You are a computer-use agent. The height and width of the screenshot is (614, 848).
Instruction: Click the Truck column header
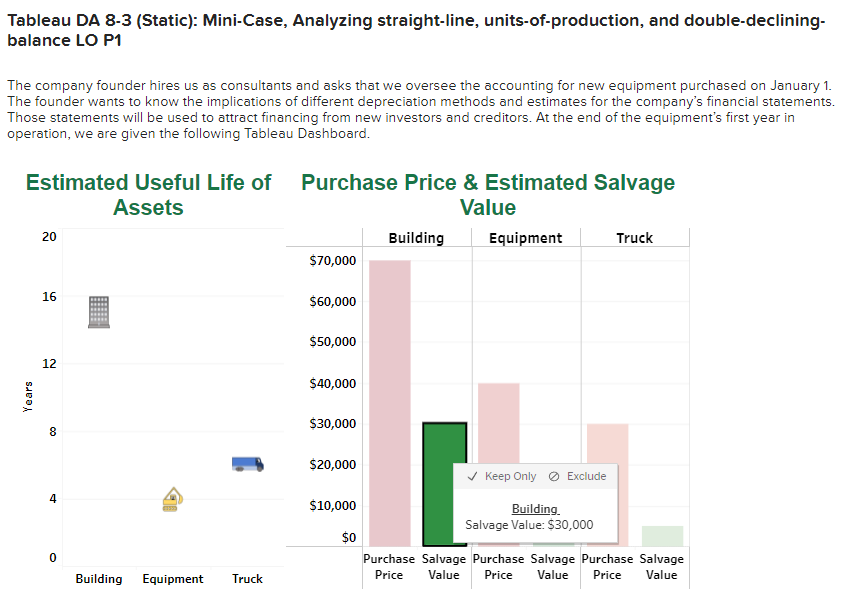633,238
